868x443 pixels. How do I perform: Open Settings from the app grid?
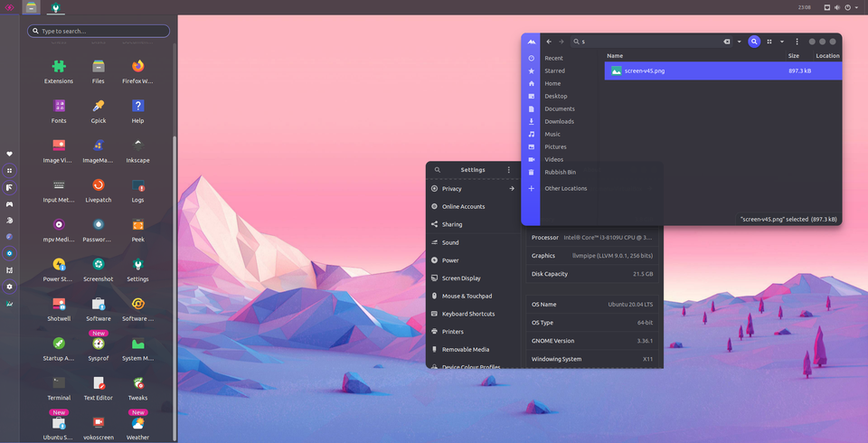[137, 270]
